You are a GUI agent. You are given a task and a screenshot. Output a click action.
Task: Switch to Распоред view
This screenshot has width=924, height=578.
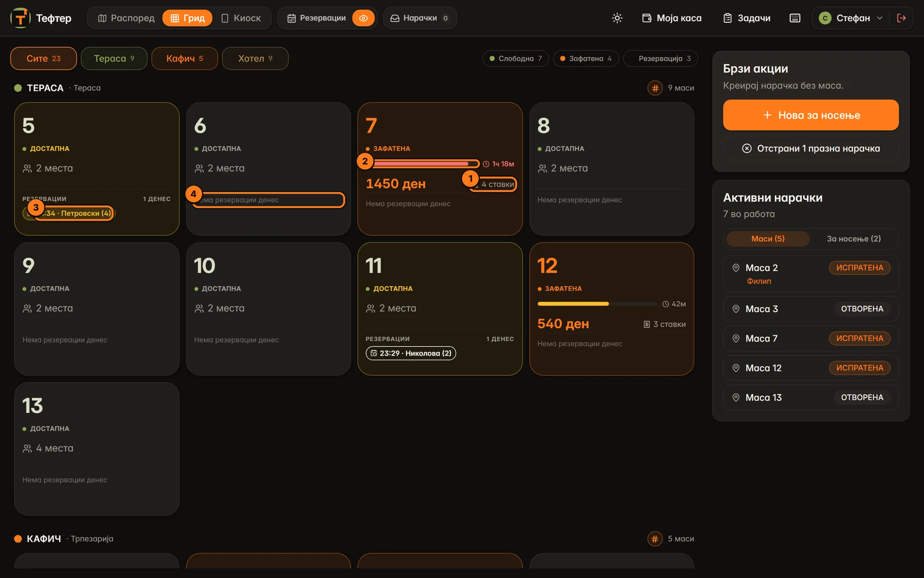click(126, 18)
